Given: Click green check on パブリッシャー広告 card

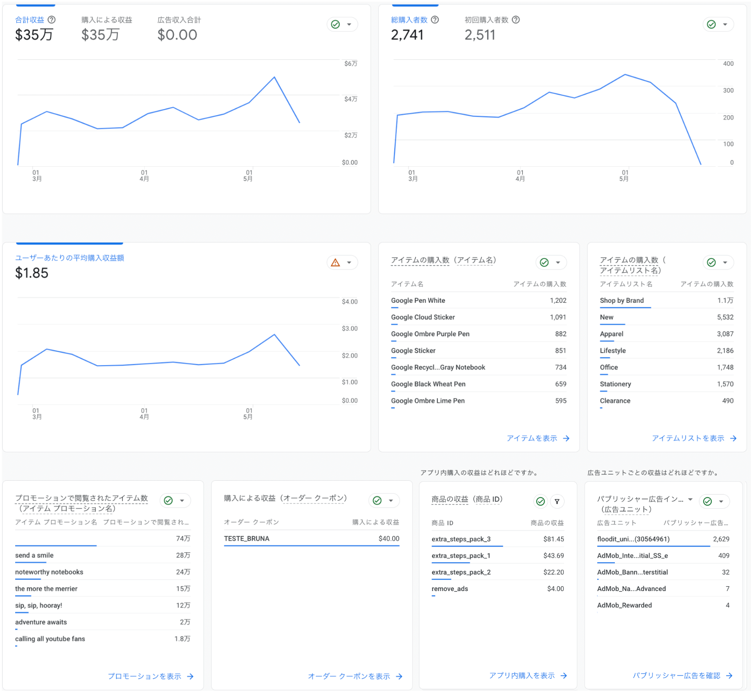Looking at the screenshot, I should tap(707, 501).
